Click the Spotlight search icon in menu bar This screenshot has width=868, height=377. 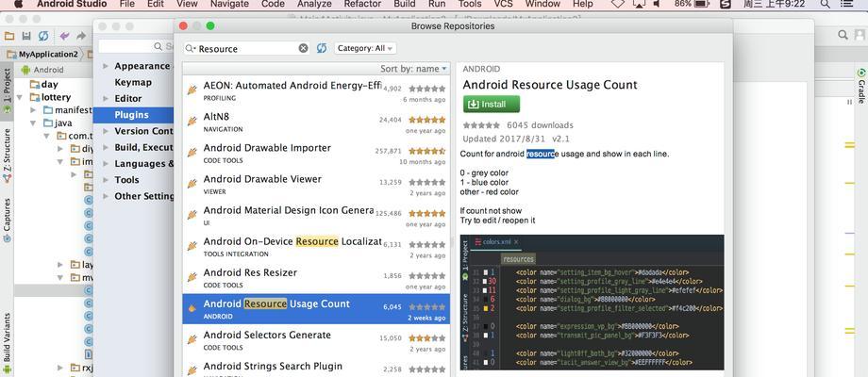(x=826, y=4)
